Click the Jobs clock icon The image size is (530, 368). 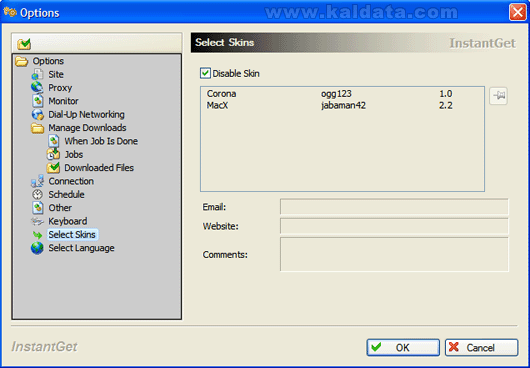(53, 154)
